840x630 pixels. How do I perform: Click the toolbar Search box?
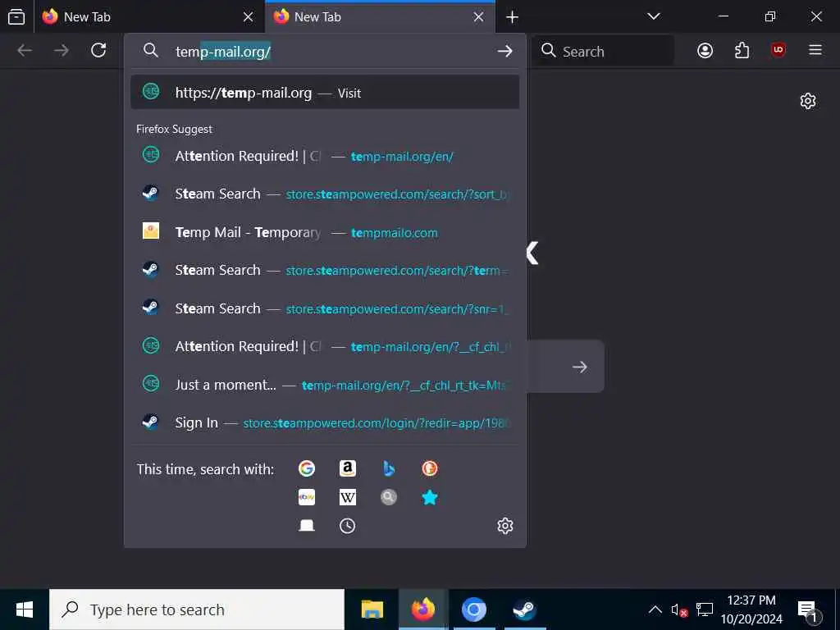pos(603,51)
